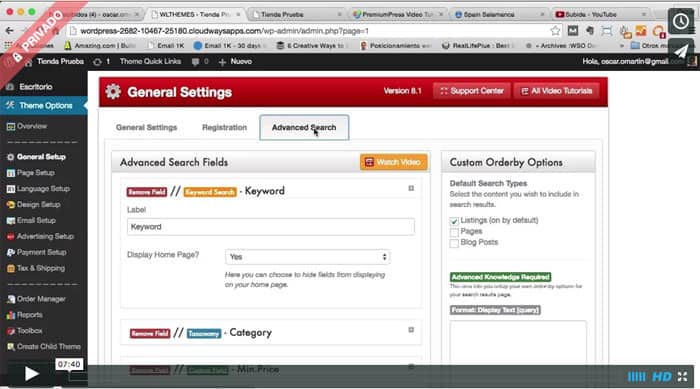Screen dimensions: 700x389
Task: Click the Create Child Theme icon
Action: [x=11, y=347]
